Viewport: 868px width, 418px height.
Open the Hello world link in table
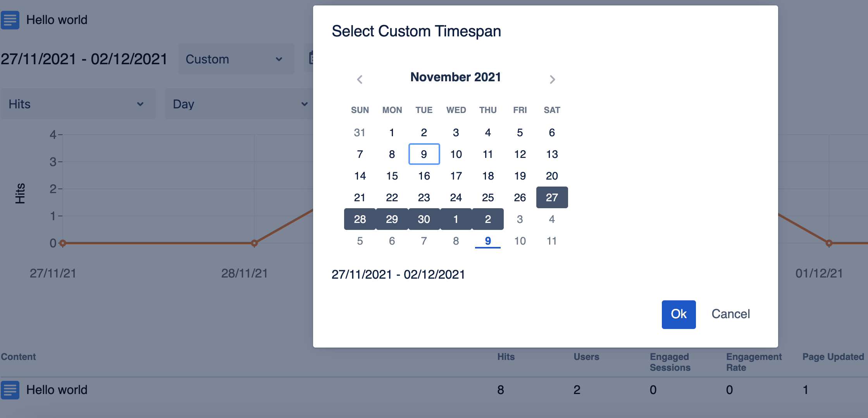[57, 390]
